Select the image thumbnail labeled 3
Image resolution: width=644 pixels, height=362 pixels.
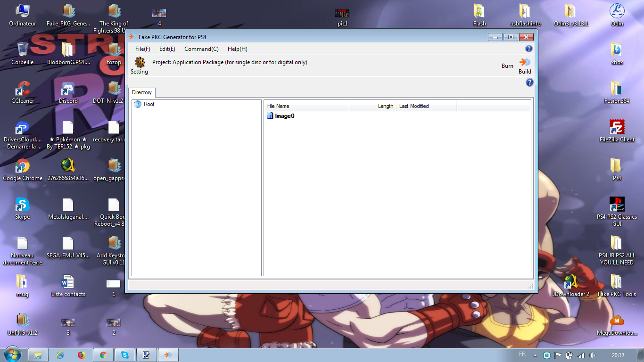pyautogui.click(x=68, y=326)
